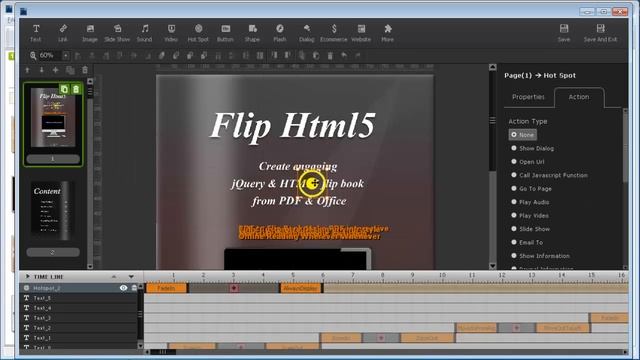640x360 pixels.
Task: Insert a Website element
Action: tap(361, 33)
